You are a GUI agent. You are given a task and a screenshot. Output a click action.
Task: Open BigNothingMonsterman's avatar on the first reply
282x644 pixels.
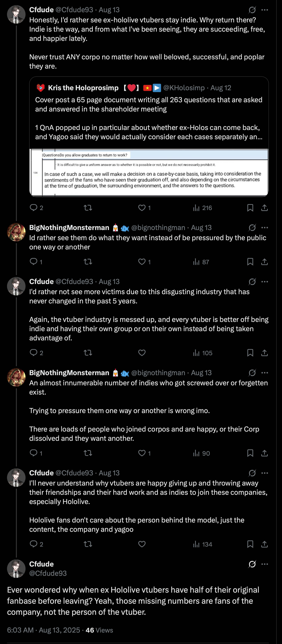[16, 232]
